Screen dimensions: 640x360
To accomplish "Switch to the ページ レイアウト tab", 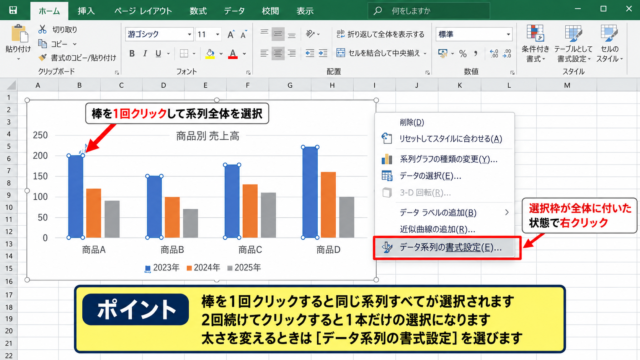I will [143, 11].
